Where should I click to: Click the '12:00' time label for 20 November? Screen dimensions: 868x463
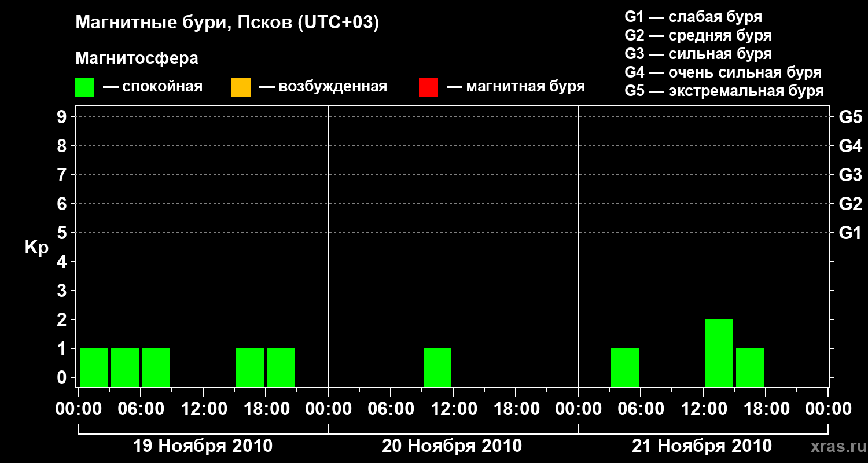click(453, 409)
